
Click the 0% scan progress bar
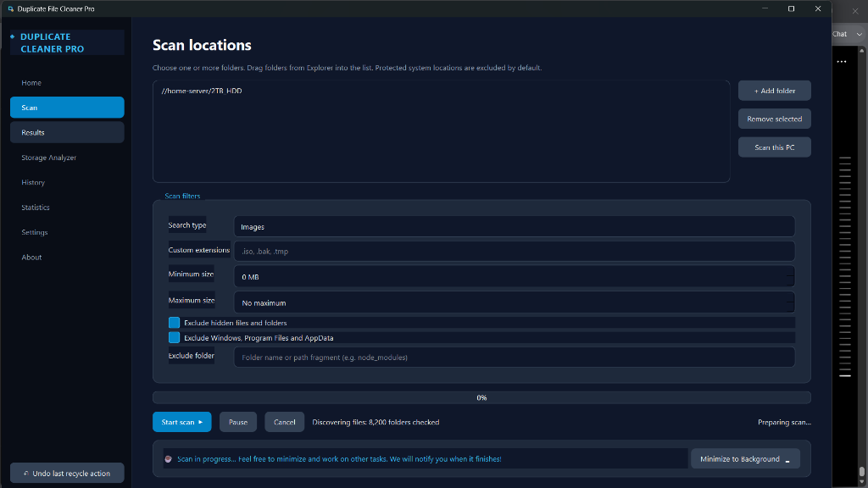tap(481, 397)
